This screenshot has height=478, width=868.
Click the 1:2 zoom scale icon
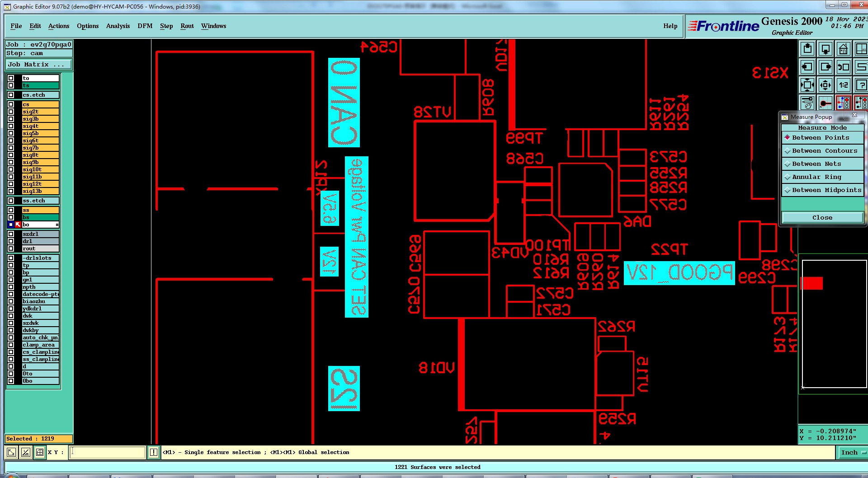click(x=844, y=85)
